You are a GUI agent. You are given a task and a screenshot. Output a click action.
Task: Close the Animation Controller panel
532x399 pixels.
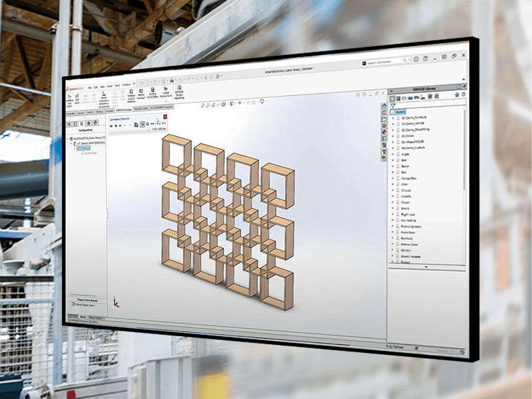click(165, 116)
